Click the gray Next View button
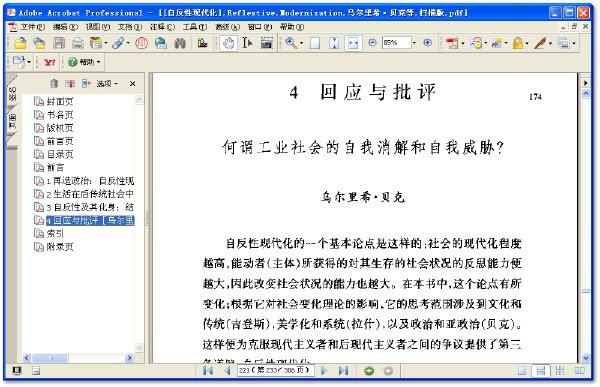The width and height of the screenshot is (600, 387). (388, 371)
